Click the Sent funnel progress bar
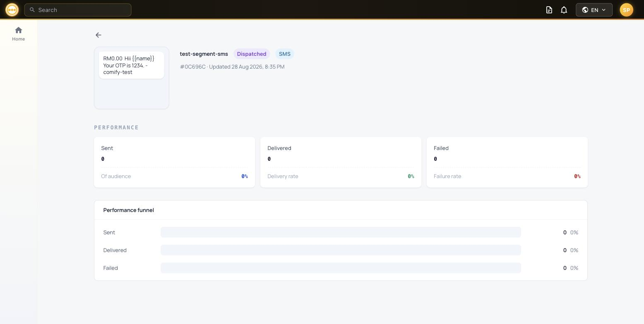The image size is (644, 324). pos(341,232)
